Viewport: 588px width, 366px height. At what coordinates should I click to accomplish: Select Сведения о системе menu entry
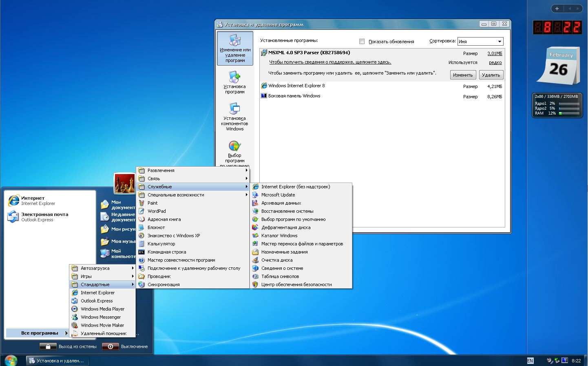[x=301, y=268]
